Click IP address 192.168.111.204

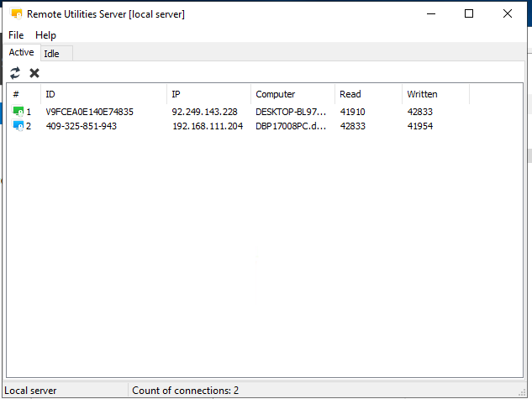207,126
